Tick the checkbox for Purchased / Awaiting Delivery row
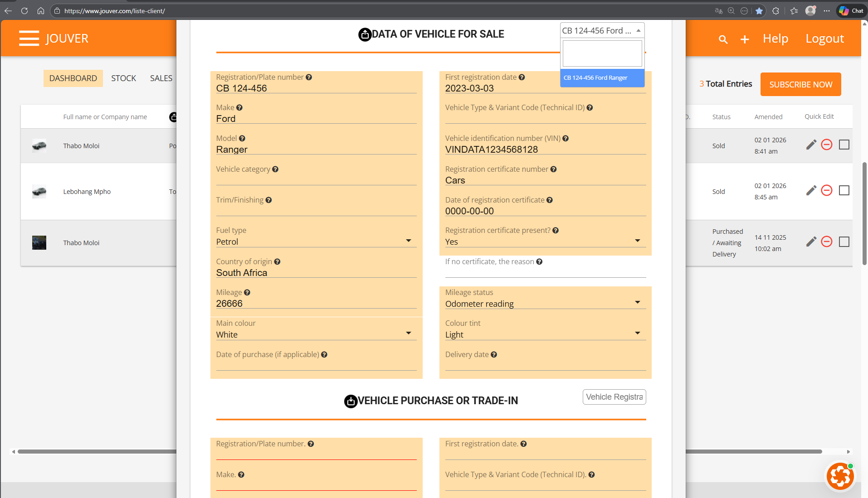 click(844, 242)
